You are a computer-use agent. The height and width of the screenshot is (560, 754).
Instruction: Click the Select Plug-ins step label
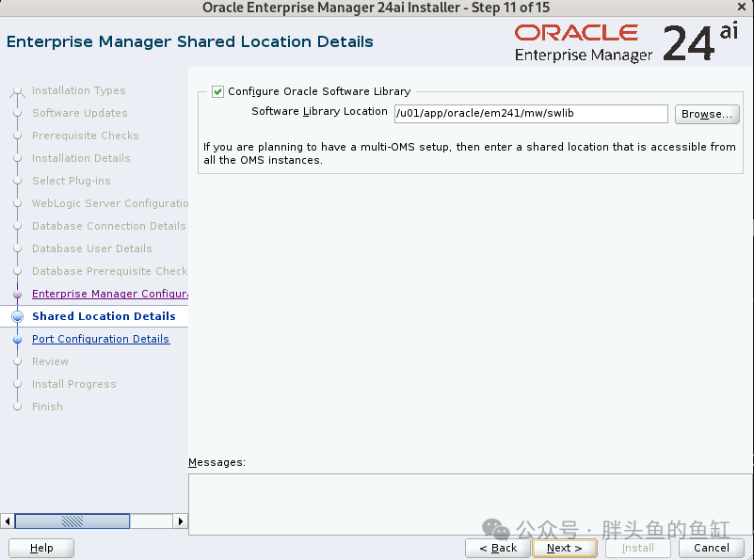[x=72, y=181]
